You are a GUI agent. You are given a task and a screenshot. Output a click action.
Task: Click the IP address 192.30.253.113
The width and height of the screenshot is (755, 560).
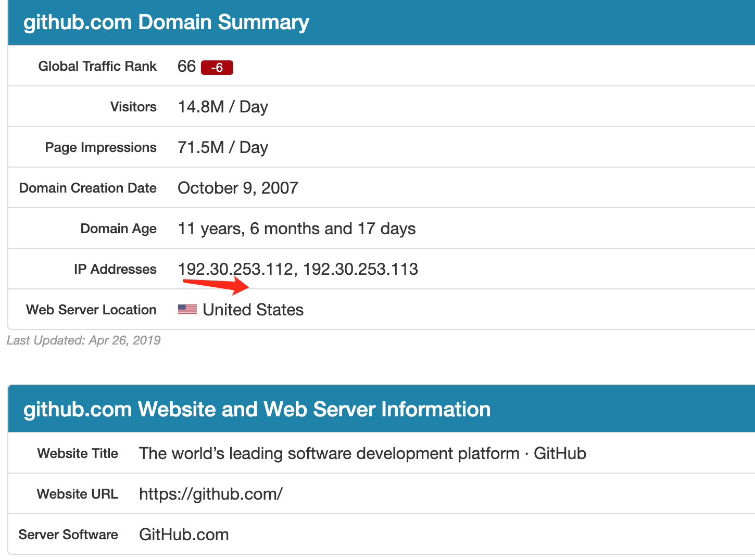point(360,269)
